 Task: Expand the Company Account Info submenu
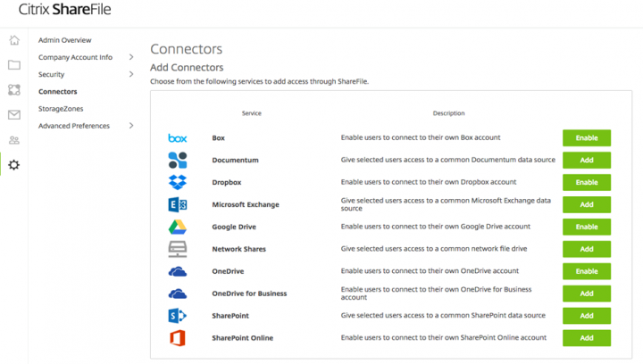(131, 57)
